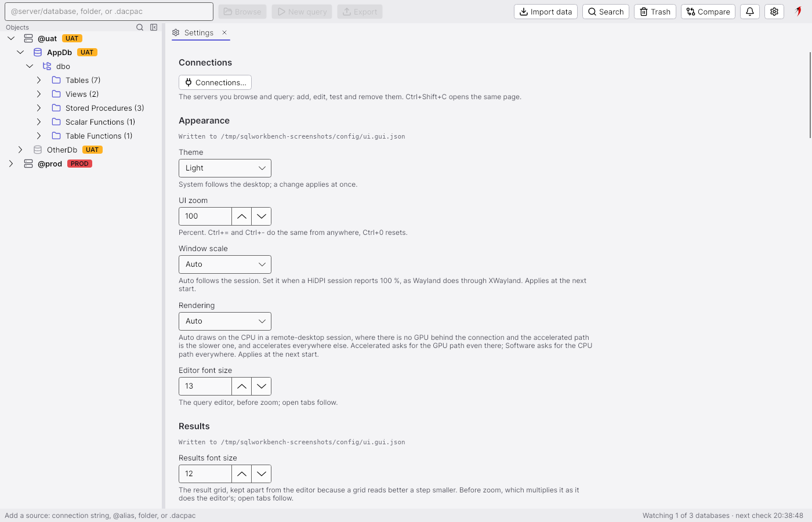Viewport: 812px width, 522px height.
Task: Focus the server/database source input field
Action: click(x=109, y=12)
